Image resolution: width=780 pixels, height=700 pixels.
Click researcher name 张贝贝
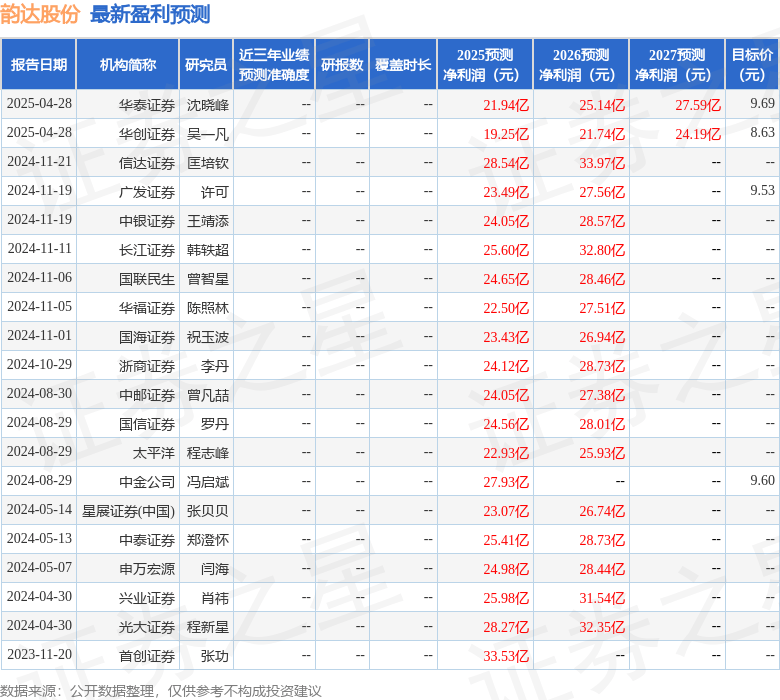click(x=208, y=511)
